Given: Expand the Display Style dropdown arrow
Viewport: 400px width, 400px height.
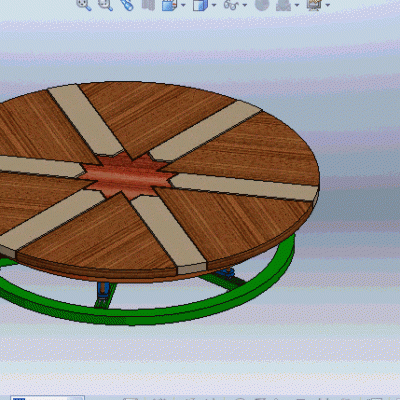Looking at the screenshot, I should (214, 5).
